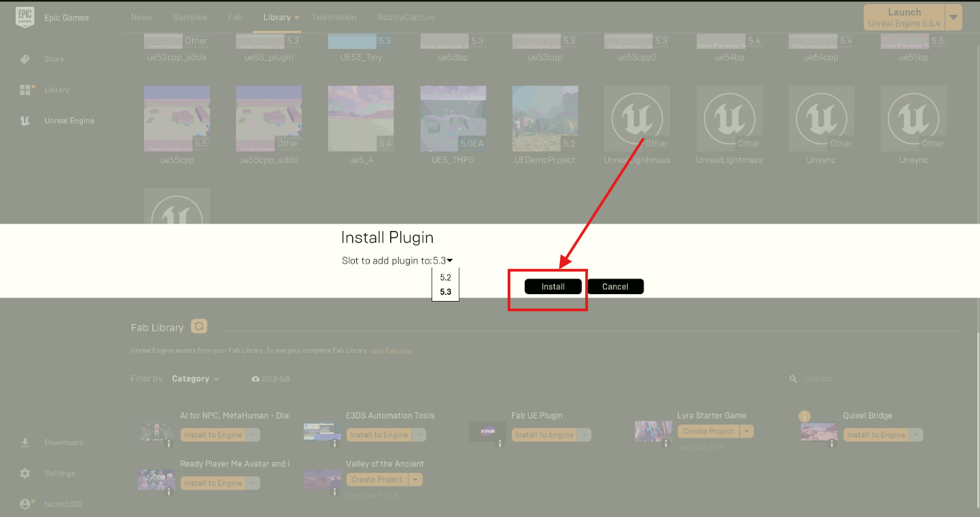Expand the engine version slot dropdown arrow
The image size is (980, 517).
450,261
